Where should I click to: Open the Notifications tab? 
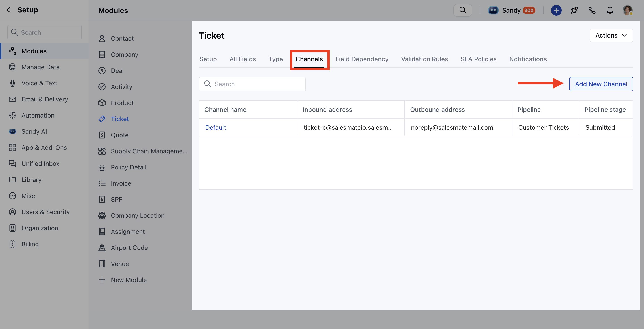click(528, 59)
